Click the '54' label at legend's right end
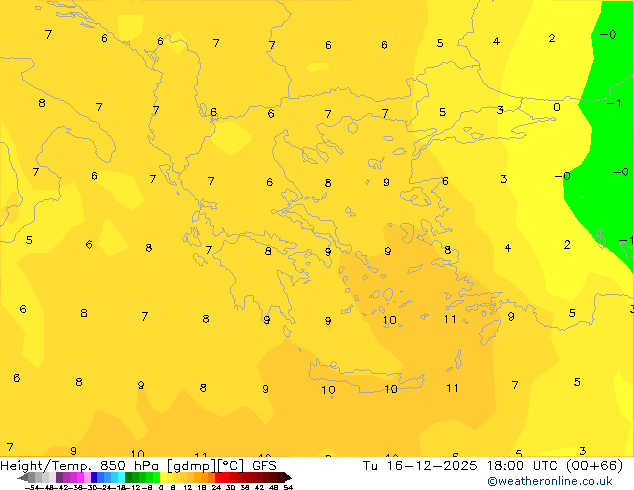 [x=288, y=487]
